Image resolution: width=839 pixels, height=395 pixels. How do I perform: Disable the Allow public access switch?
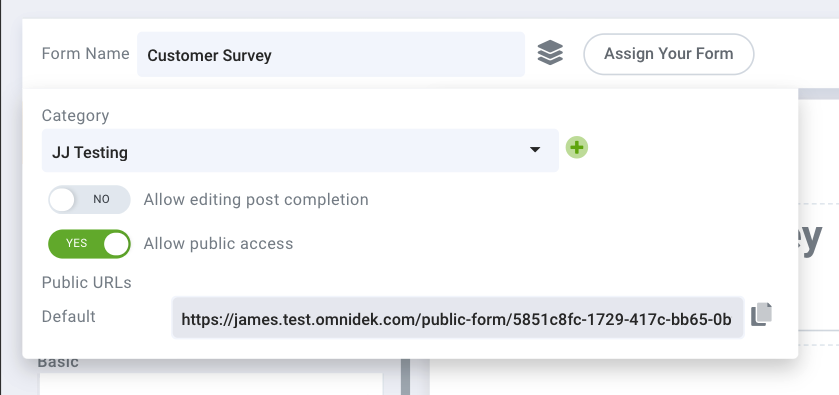point(89,244)
